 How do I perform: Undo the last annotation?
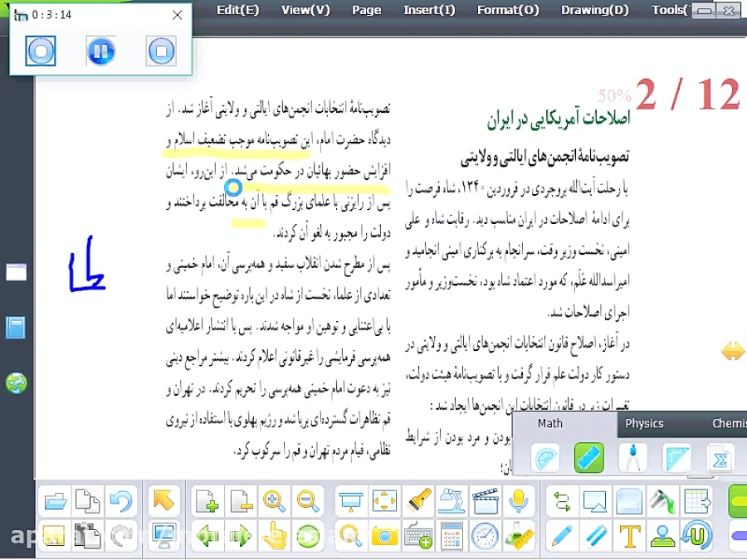click(x=120, y=500)
